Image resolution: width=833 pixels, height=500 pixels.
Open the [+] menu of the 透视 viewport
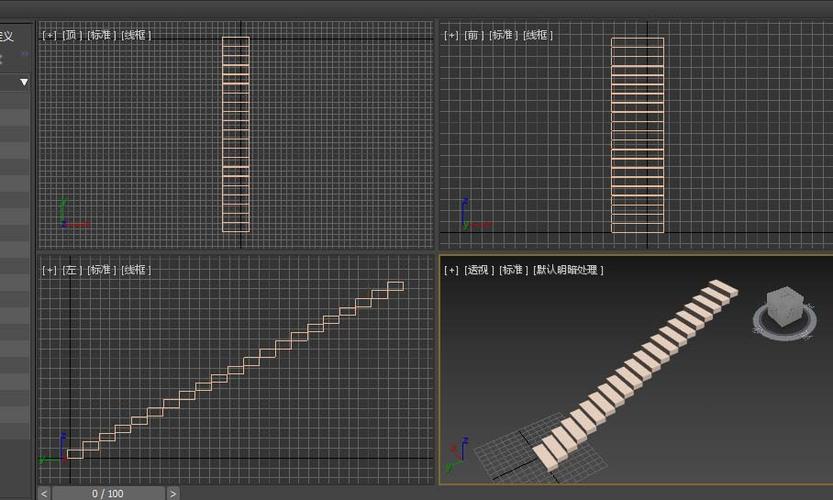tap(451, 270)
